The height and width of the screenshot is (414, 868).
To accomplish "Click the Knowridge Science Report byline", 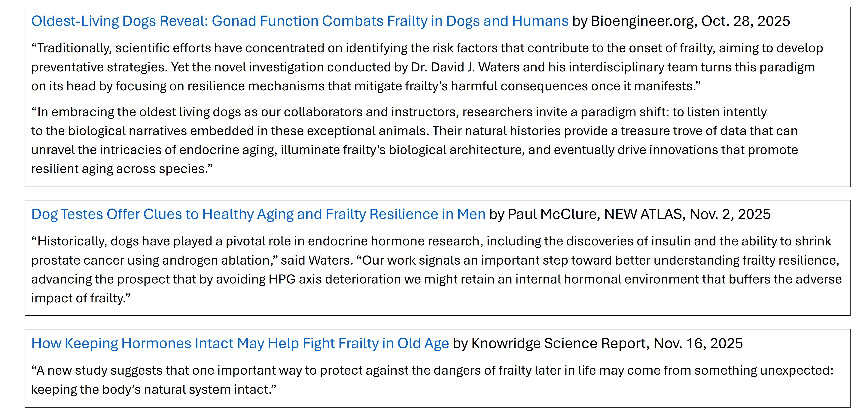I will [597, 343].
